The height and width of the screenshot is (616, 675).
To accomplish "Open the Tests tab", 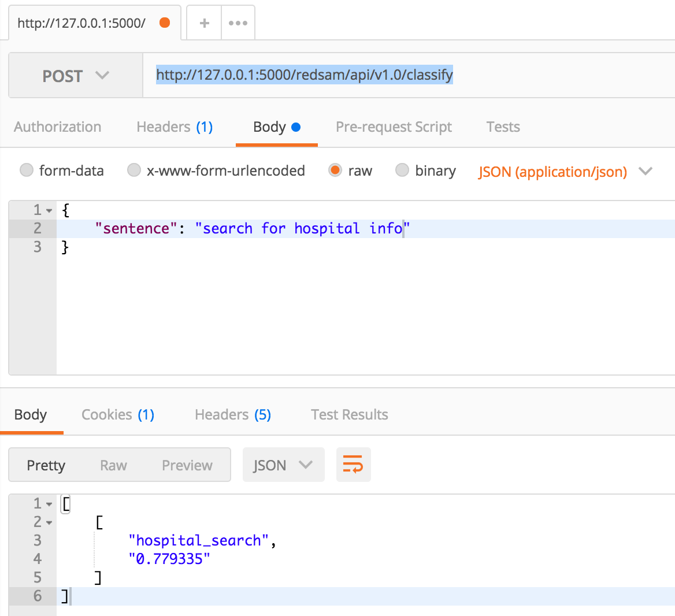I will click(502, 127).
